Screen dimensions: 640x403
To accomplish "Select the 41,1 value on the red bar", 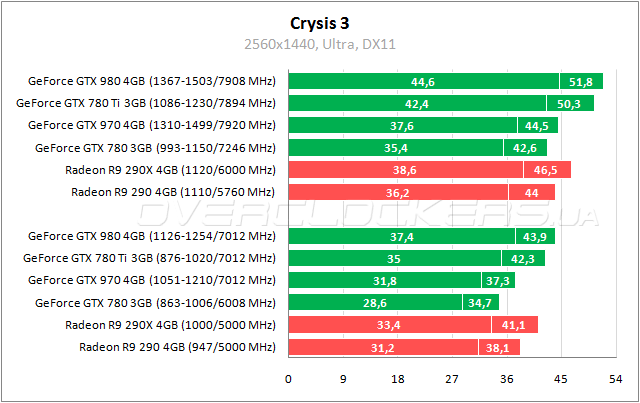I will 513,325.
